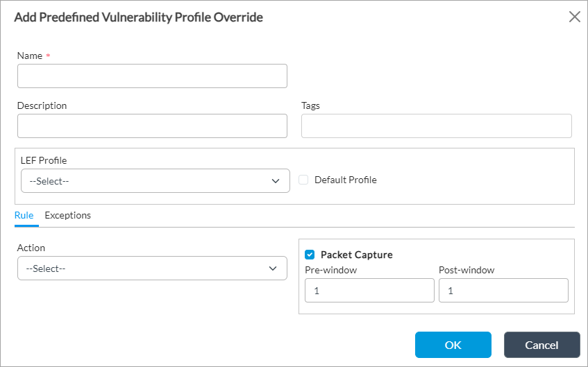Switch to the Rule tab
Viewport: 588px width, 367px height.
(24, 216)
